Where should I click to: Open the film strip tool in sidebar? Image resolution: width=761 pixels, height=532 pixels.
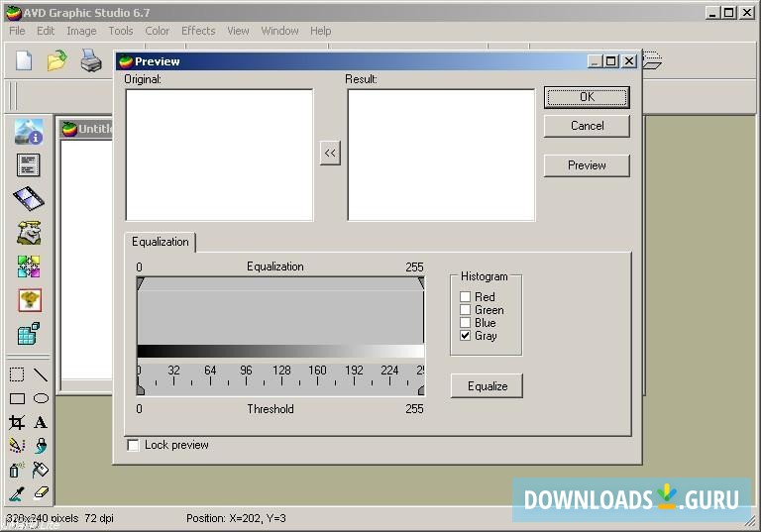coord(29,198)
